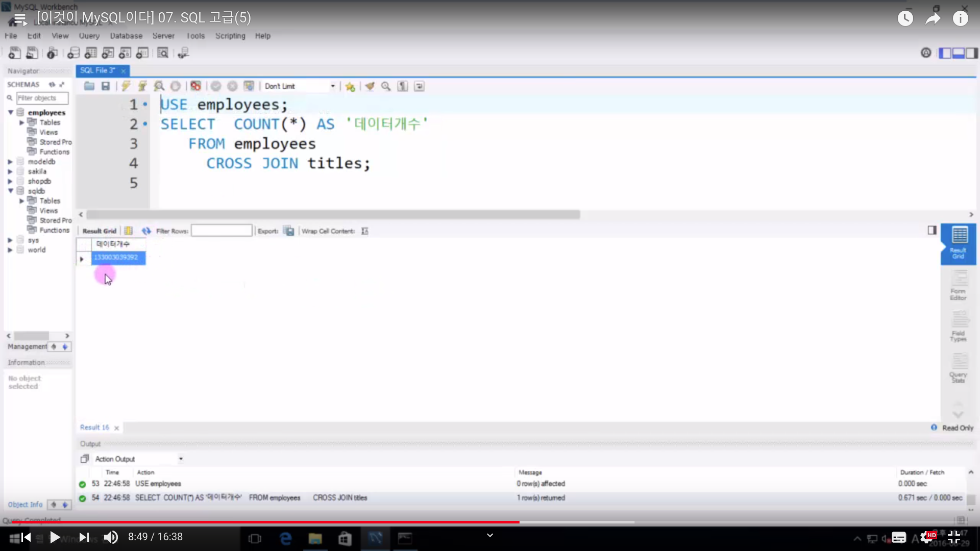
Task: Toggle the auto-commit mode icon
Action: [249, 86]
